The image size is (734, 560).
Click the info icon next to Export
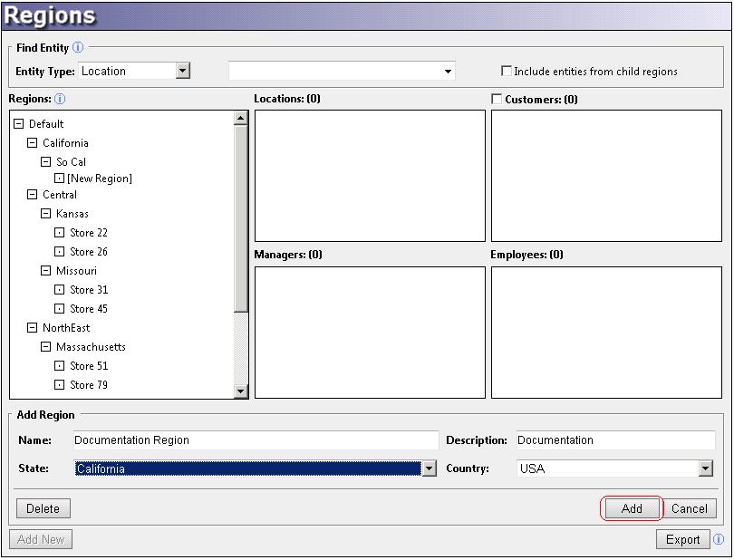point(718,539)
